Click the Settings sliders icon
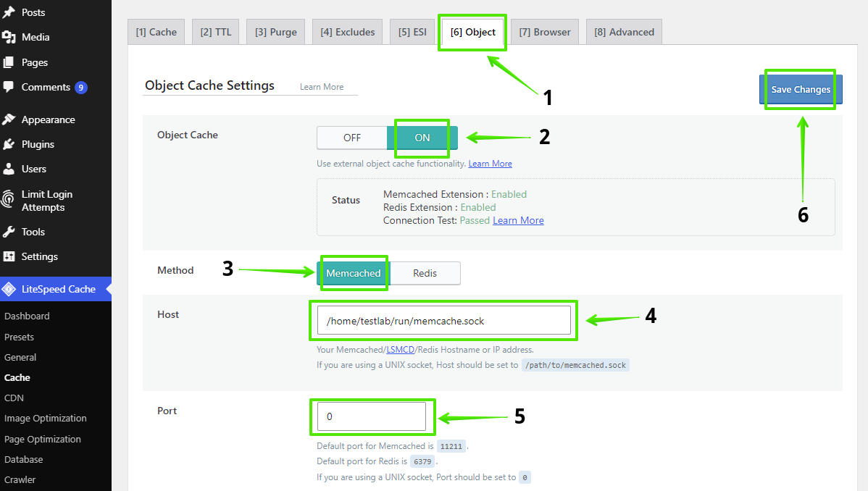 (8, 256)
